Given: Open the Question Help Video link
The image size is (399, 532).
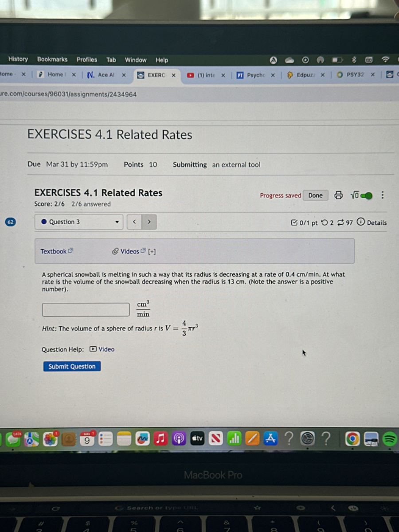Looking at the screenshot, I should (102, 349).
